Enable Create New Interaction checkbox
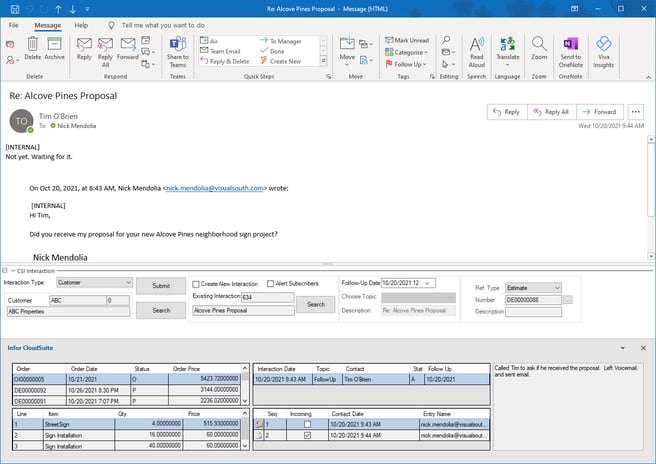 tap(196, 284)
